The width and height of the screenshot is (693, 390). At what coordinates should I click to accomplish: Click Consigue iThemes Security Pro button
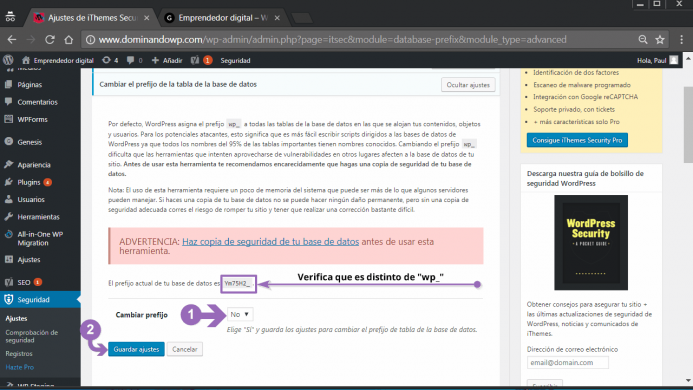(x=577, y=140)
